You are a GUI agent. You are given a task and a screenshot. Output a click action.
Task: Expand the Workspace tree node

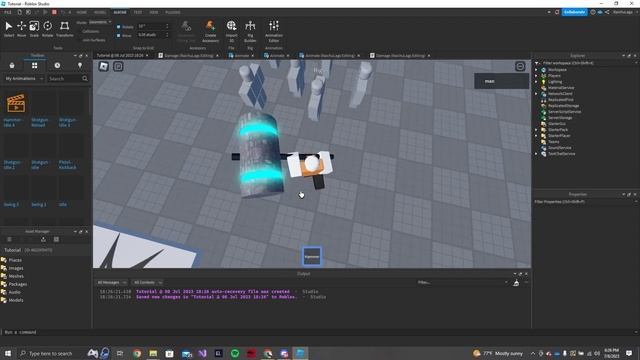point(536,70)
